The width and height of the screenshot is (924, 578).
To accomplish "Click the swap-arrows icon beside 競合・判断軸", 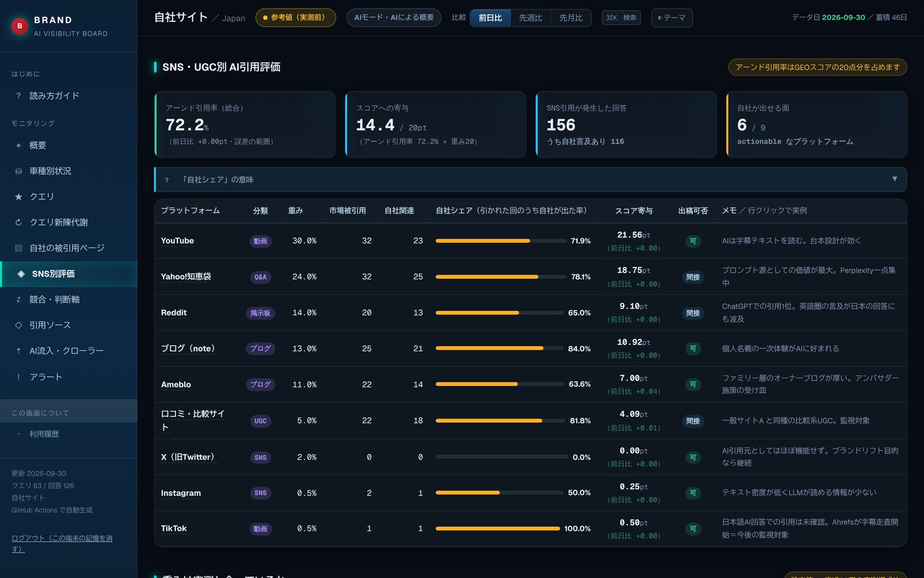I will click(18, 299).
